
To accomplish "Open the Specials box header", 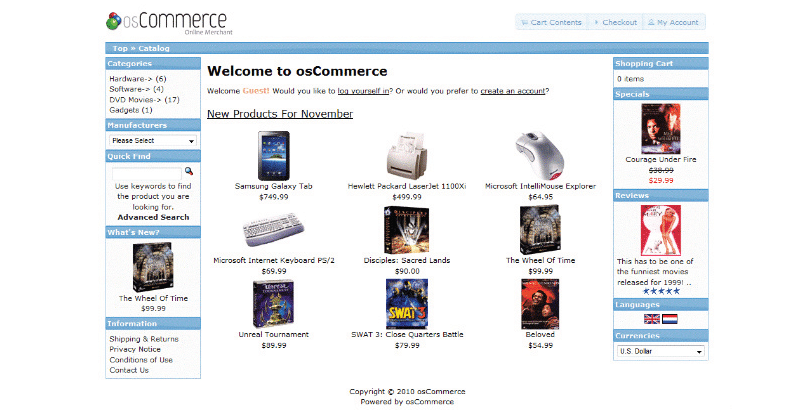I will (x=661, y=94).
